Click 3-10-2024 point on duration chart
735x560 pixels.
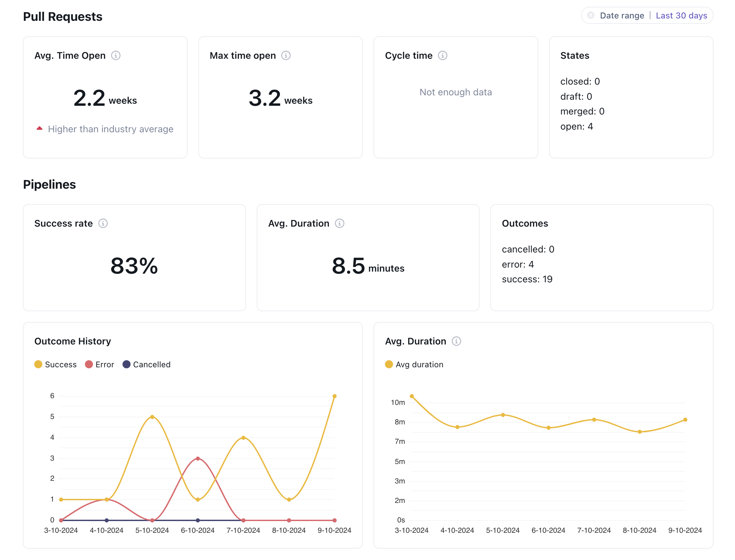pos(412,396)
